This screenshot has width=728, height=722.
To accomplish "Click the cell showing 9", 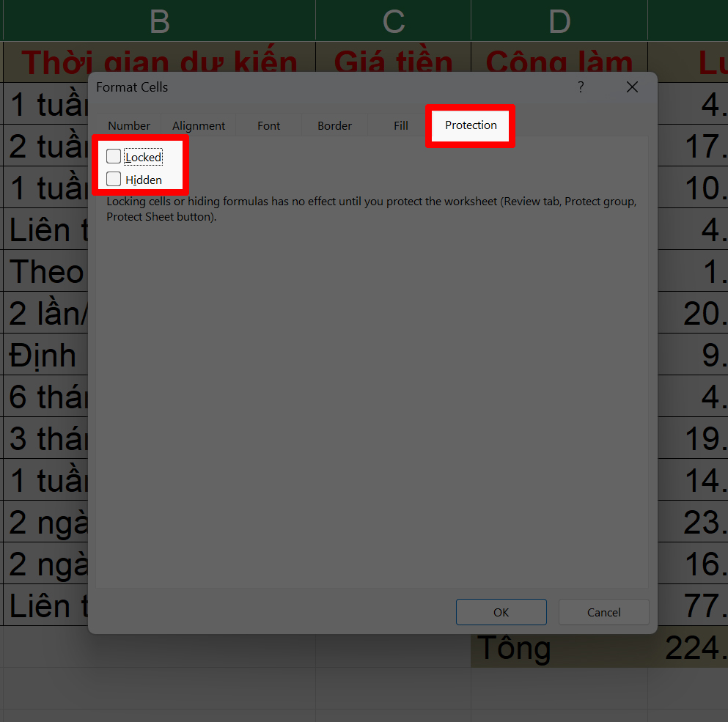I will point(693,354).
